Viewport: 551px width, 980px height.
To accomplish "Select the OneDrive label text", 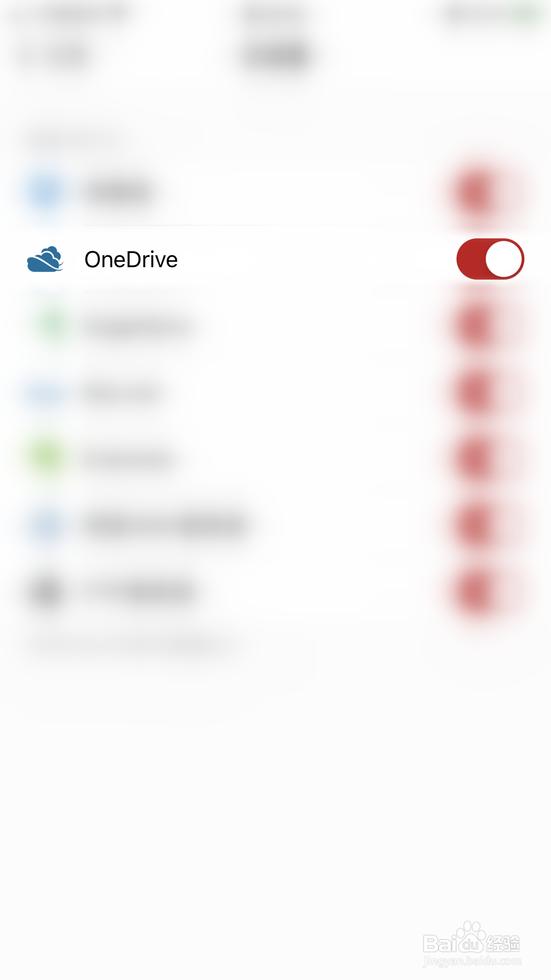I will 131,260.
